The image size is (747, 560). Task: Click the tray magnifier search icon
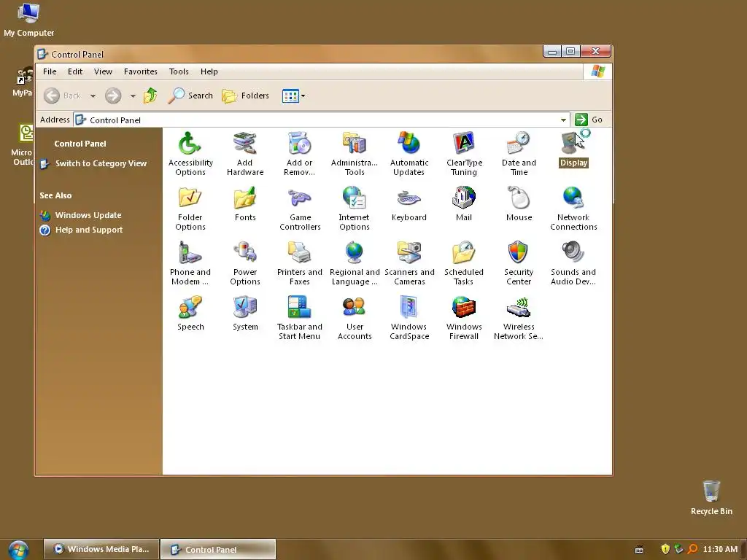pyautogui.click(x=692, y=549)
